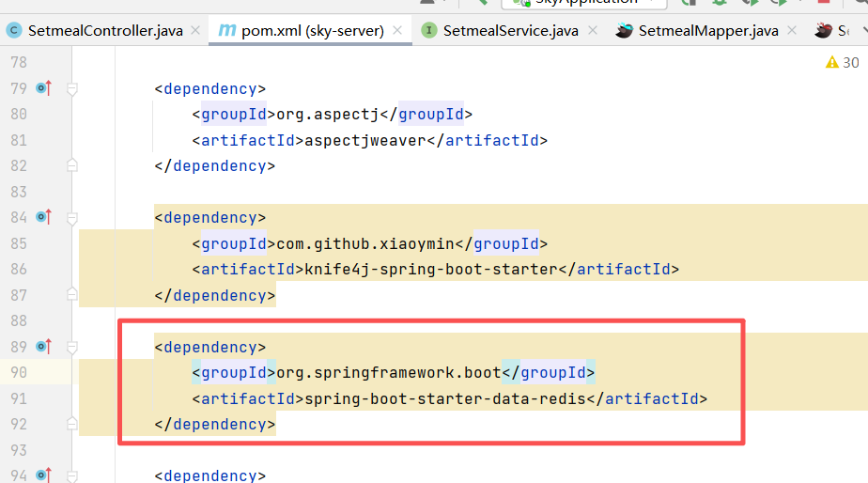Select the pom.xml (sky-server) tab
This screenshot has width=868, height=483.
point(312,30)
